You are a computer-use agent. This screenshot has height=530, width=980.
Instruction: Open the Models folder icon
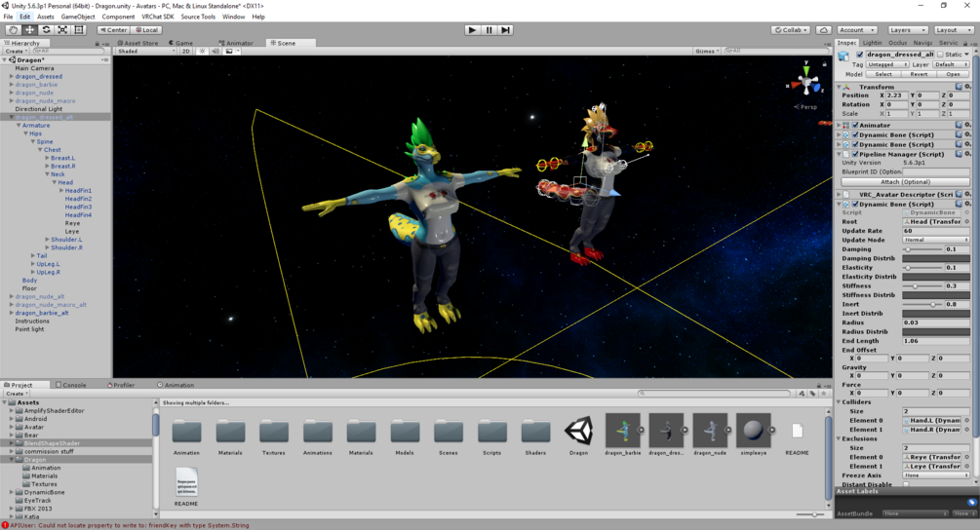pos(405,432)
